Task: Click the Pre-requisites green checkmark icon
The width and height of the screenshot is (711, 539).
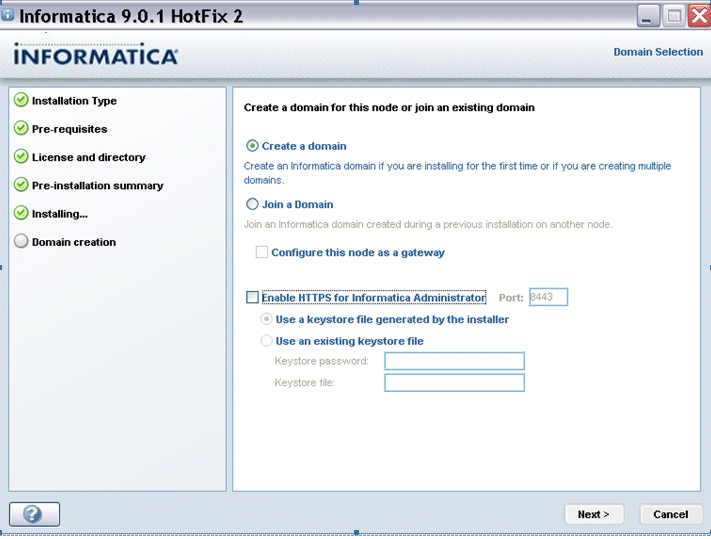Action: pos(21,128)
